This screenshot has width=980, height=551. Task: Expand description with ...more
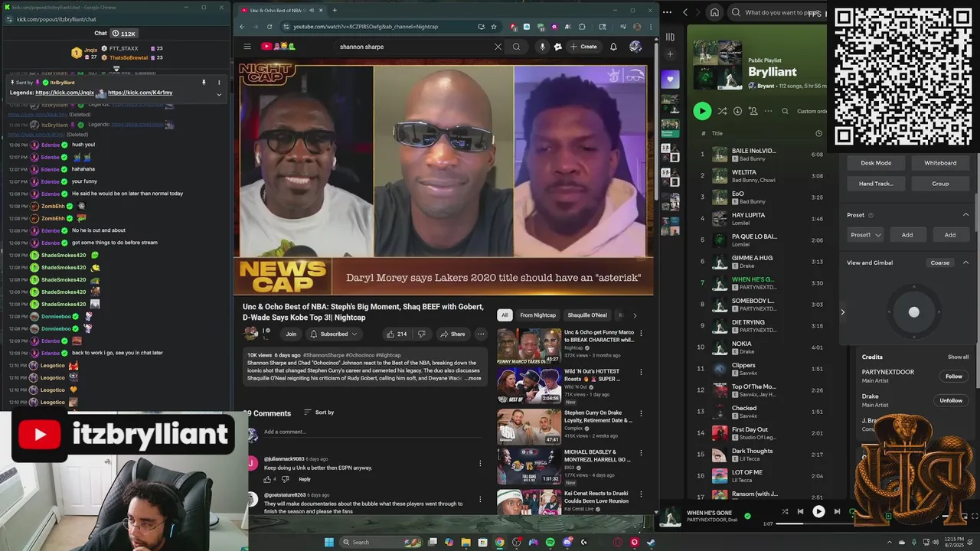coord(472,378)
